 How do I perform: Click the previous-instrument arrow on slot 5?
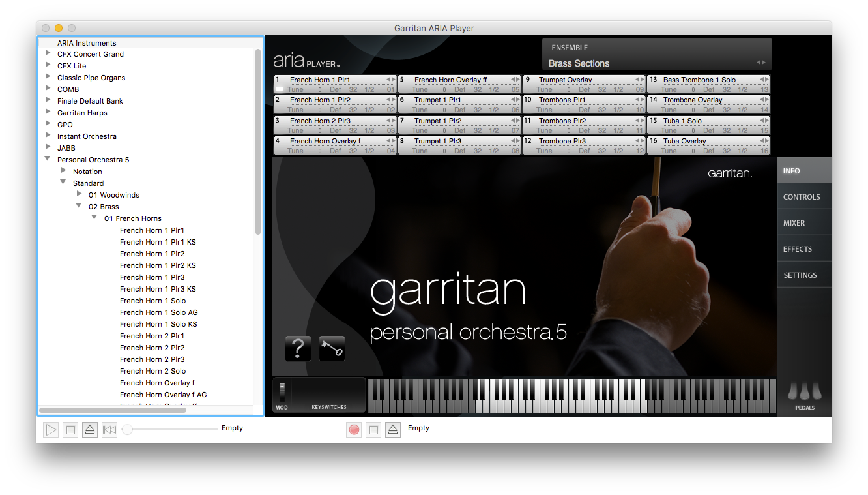click(514, 80)
